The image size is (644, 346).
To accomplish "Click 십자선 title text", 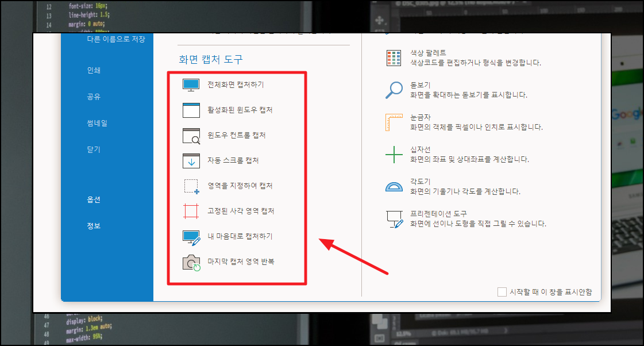I will point(420,149).
